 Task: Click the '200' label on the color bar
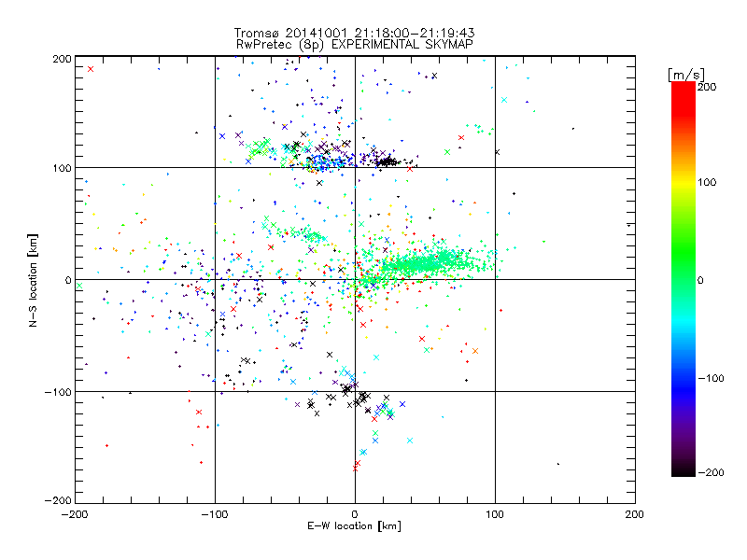[707, 87]
